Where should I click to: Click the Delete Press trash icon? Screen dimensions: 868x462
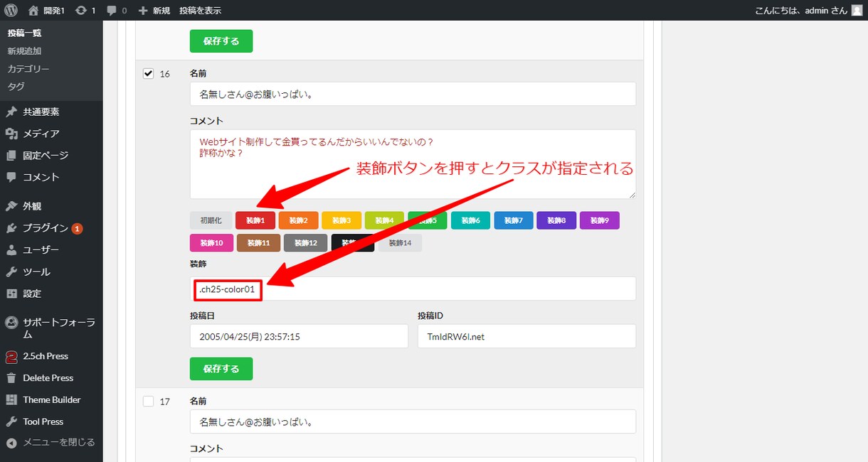[x=11, y=378]
